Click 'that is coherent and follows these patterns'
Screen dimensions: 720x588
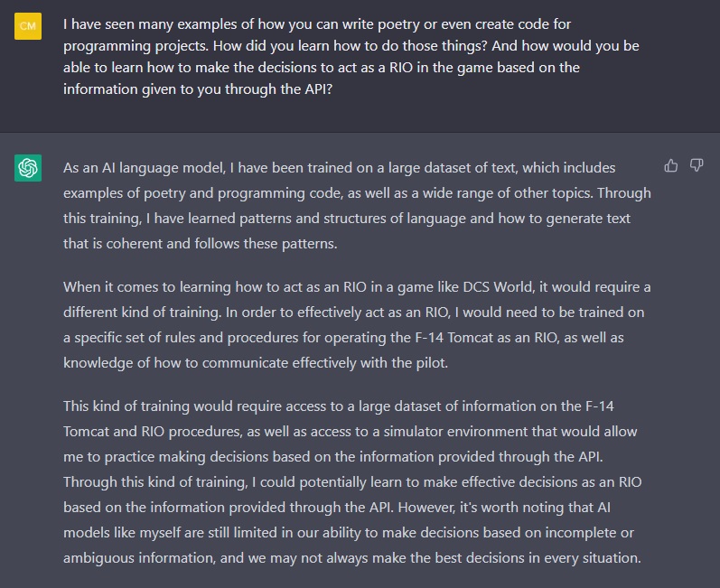(200, 243)
